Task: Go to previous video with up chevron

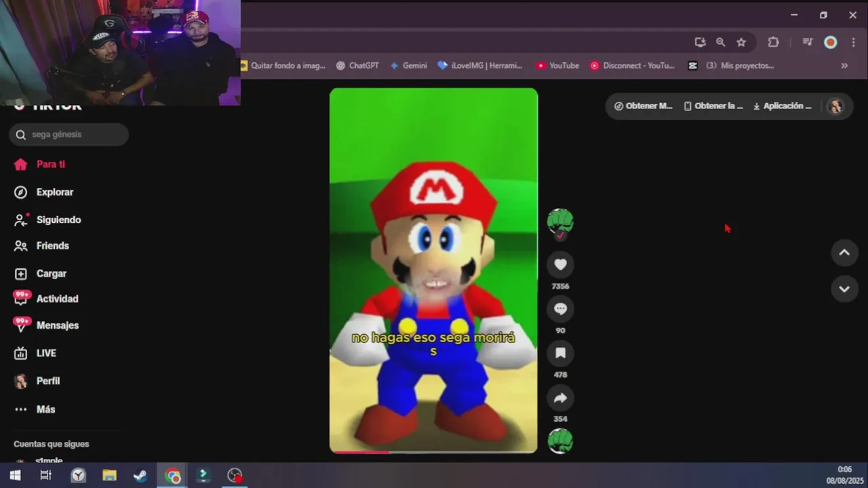Action: pos(844,252)
